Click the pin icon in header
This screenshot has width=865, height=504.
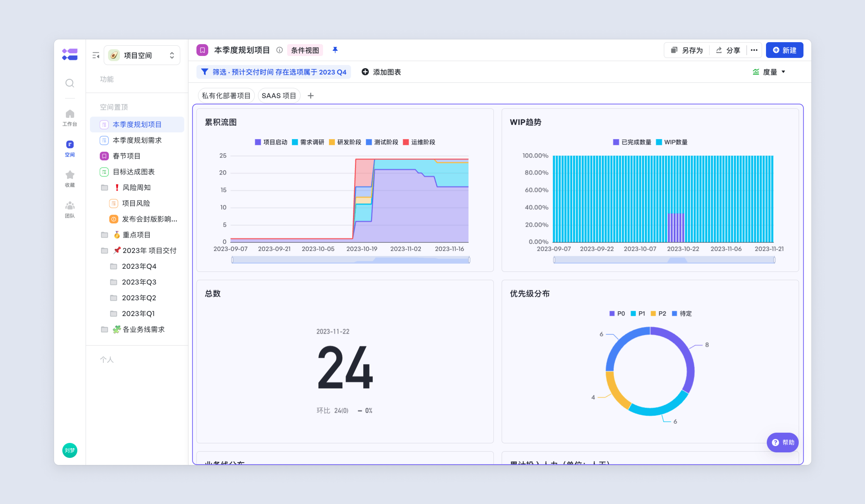pyautogui.click(x=335, y=50)
